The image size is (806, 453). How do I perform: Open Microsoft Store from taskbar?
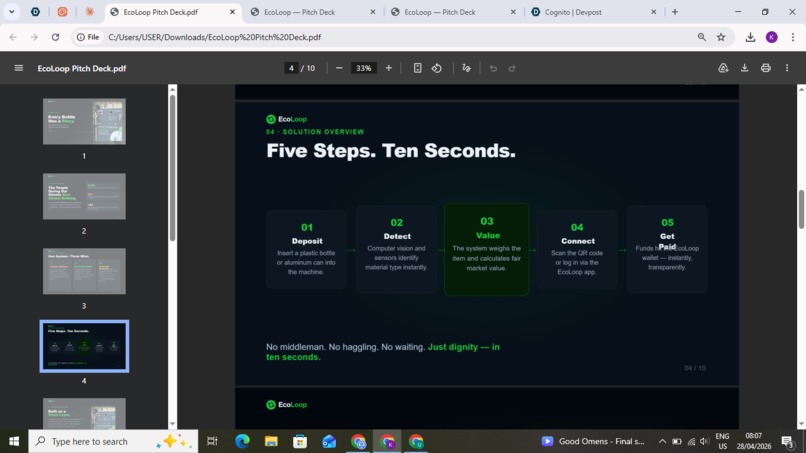pos(300,441)
